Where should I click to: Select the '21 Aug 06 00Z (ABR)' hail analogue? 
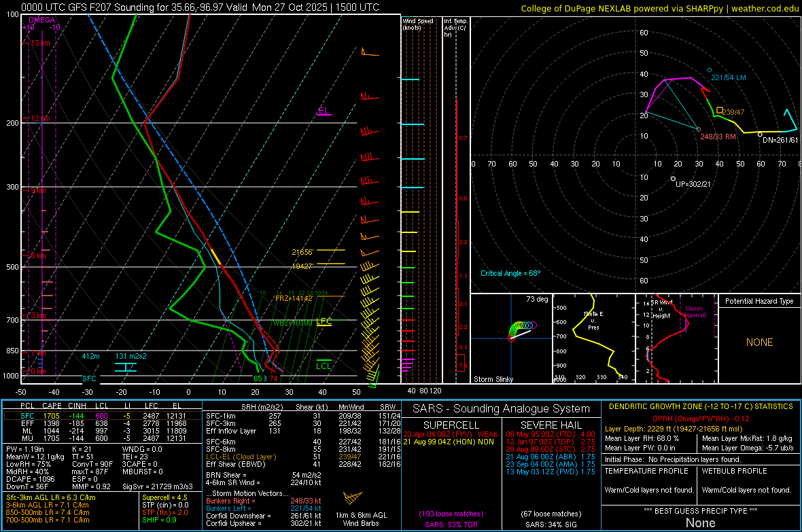[551, 457]
